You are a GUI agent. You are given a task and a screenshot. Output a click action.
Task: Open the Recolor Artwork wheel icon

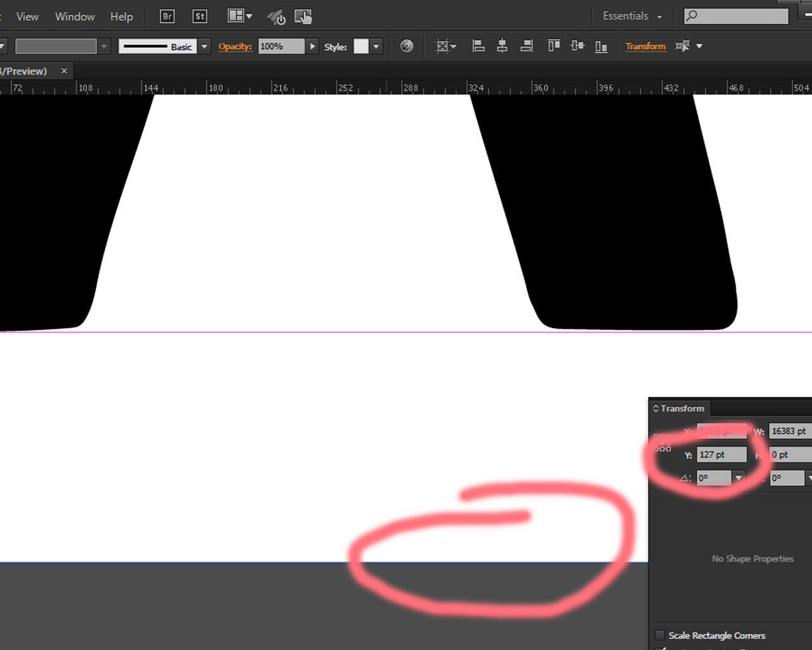407,46
